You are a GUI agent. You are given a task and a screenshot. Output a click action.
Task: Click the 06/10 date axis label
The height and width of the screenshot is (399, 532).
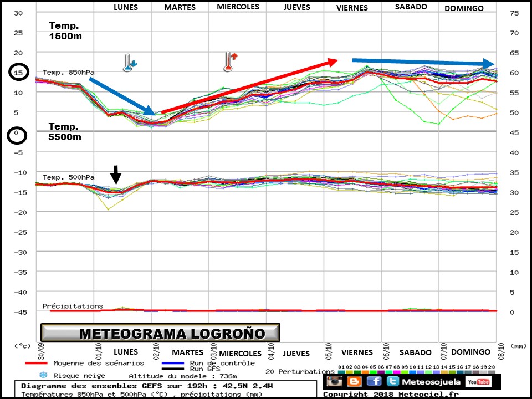point(386,350)
